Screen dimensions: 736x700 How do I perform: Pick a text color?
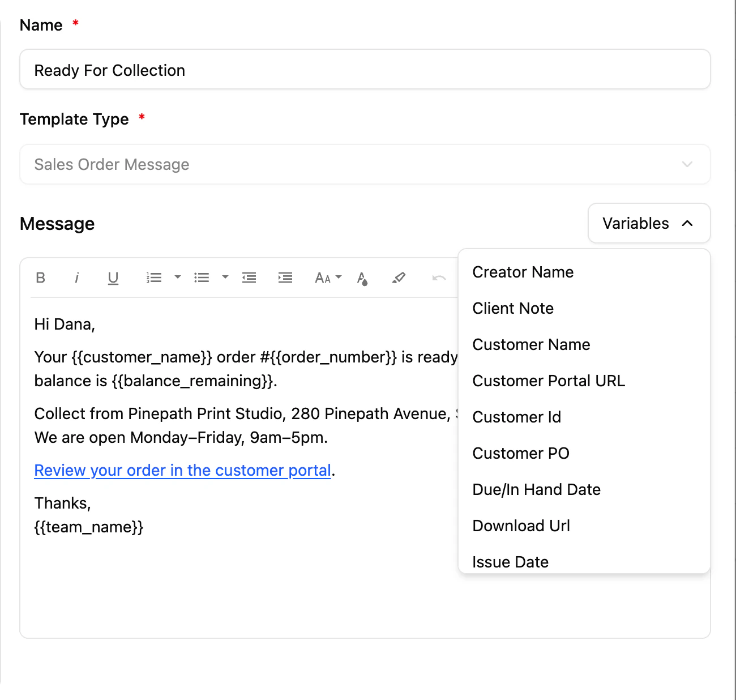[x=362, y=278]
